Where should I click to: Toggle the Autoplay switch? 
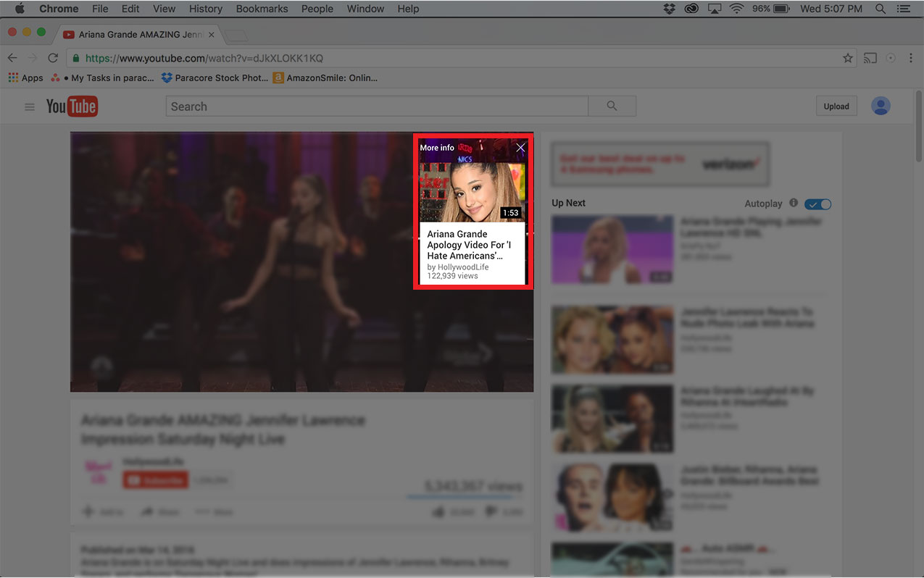click(818, 204)
